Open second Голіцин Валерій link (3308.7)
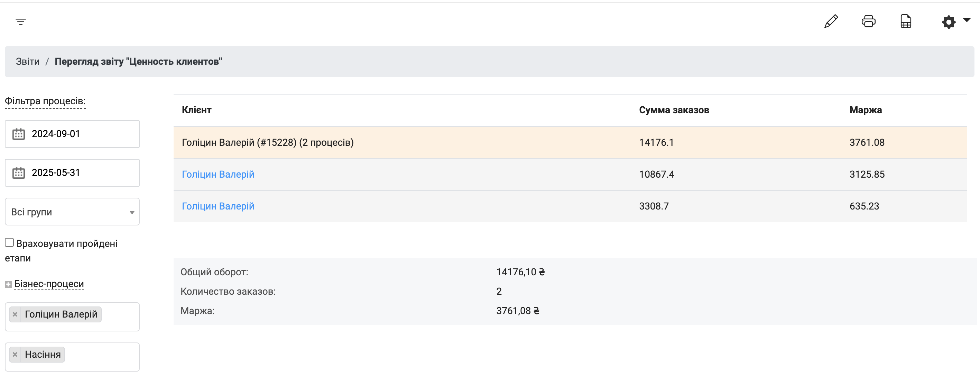Viewport: 980px width, 374px height. [218, 206]
